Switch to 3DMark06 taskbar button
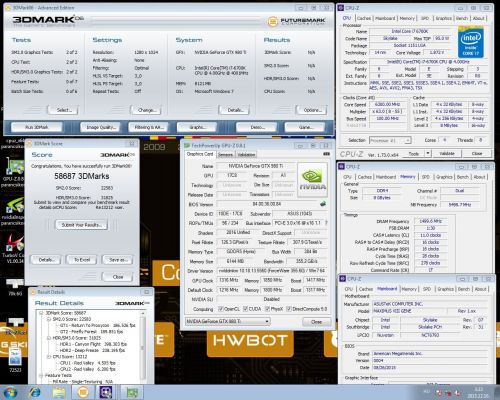Screen dimensions: 500x400 click(x=83, y=392)
